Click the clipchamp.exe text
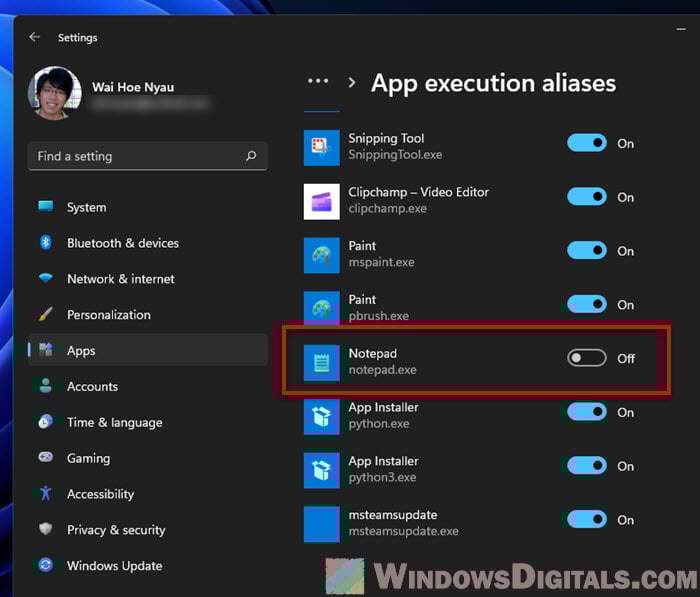700x597 pixels. coord(388,209)
